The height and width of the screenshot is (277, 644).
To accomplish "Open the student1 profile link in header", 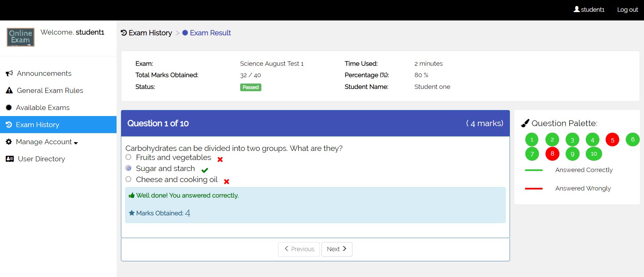I will click(x=589, y=10).
